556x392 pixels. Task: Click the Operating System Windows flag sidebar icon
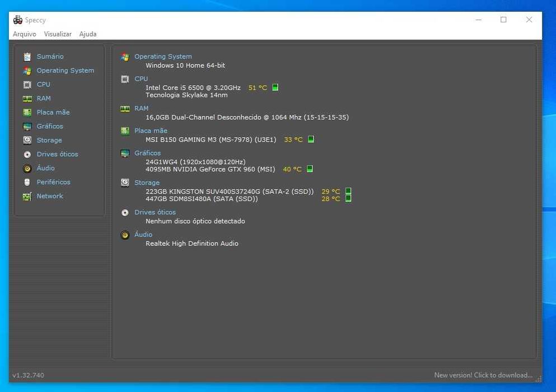(x=27, y=71)
